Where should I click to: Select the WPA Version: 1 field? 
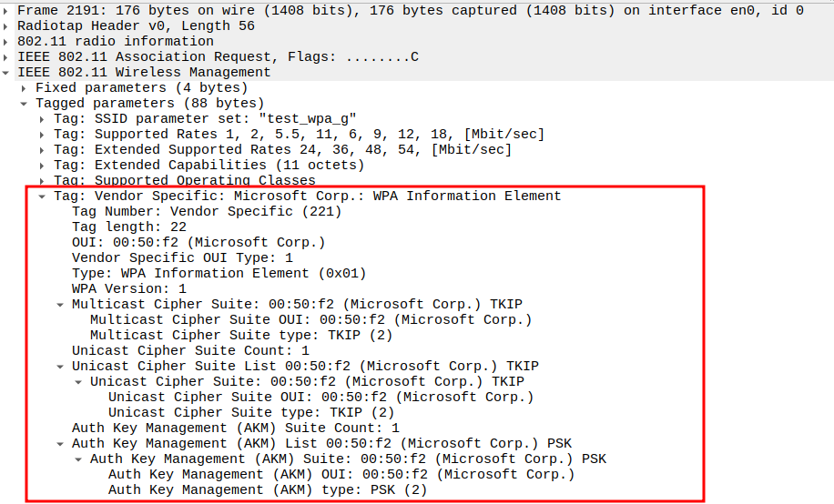128,288
